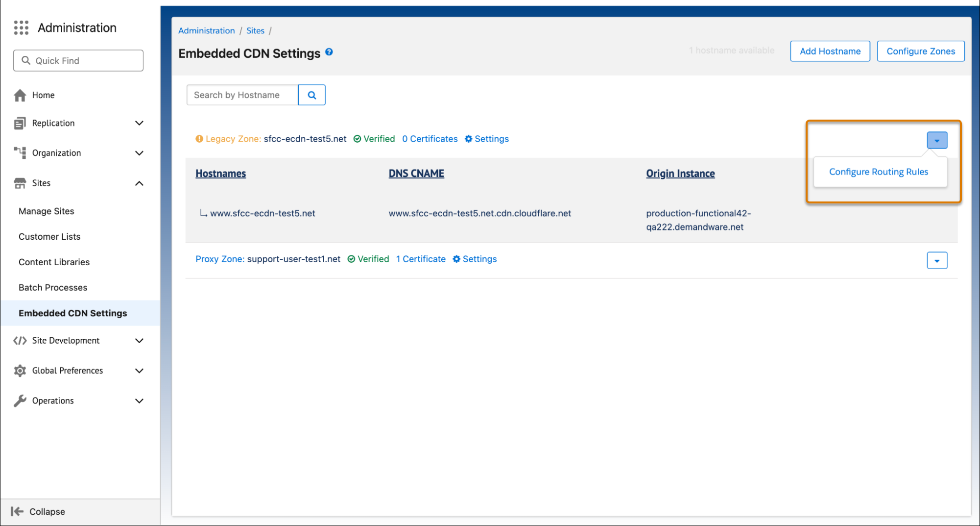
Task: Click the support-user-test1.net zone name
Action: coord(294,259)
